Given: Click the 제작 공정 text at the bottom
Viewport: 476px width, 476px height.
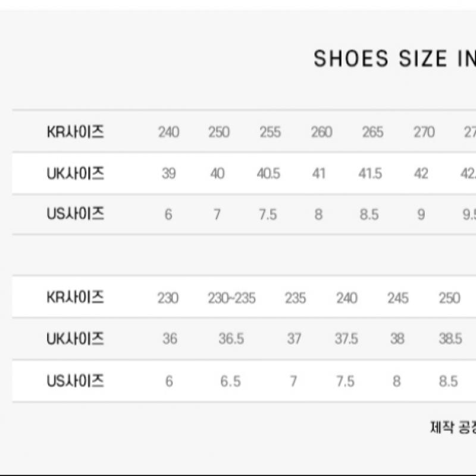Looking at the screenshot, I should point(452,427).
